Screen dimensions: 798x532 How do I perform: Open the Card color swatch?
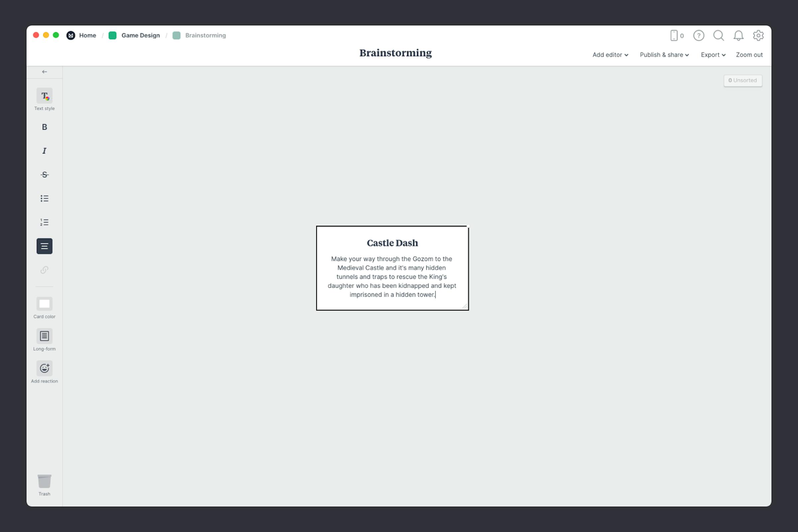pyautogui.click(x=44, y=304)
